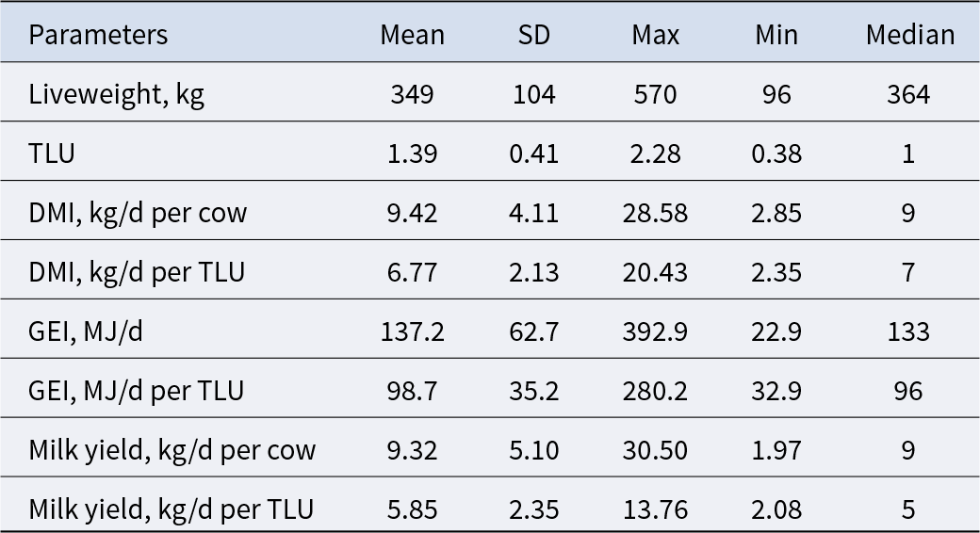Select the TLU min value 0.38
This screenshot has width=980, height=533.
point(776,153)
